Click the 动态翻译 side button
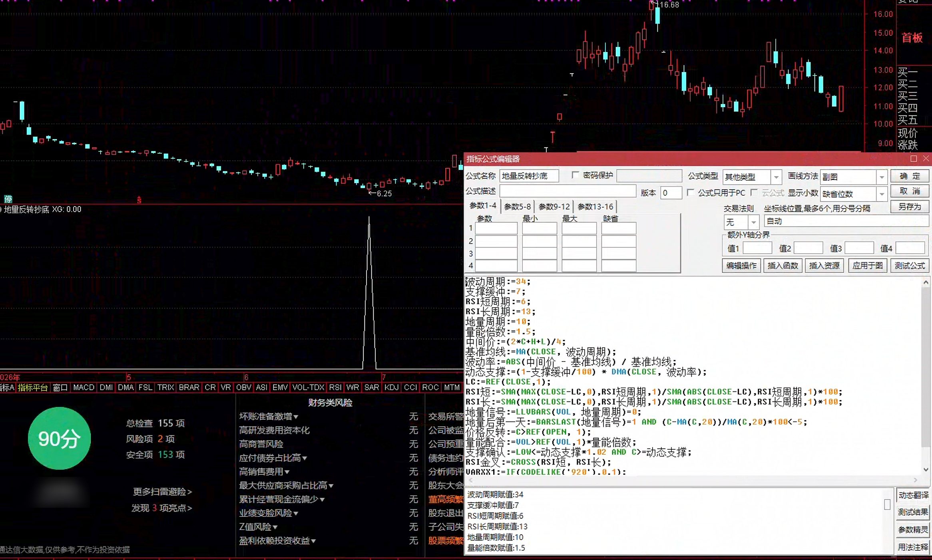 click(x=913, y=495)
